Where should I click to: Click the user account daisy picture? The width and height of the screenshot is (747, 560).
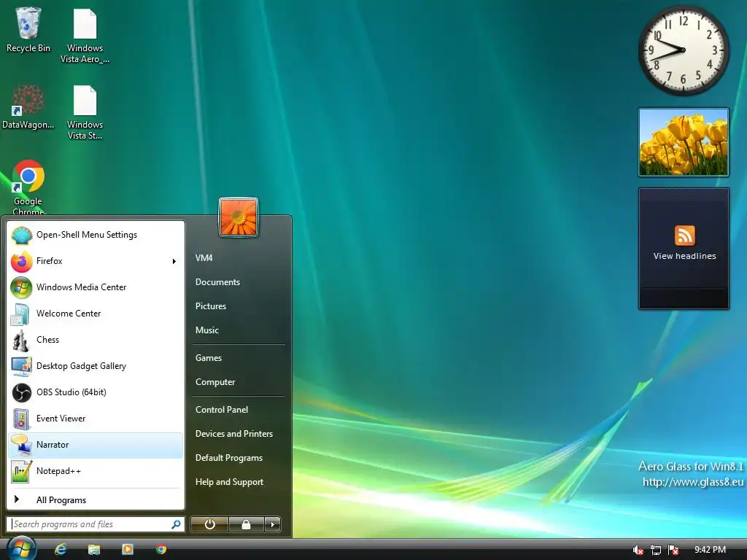click(239, 217)
